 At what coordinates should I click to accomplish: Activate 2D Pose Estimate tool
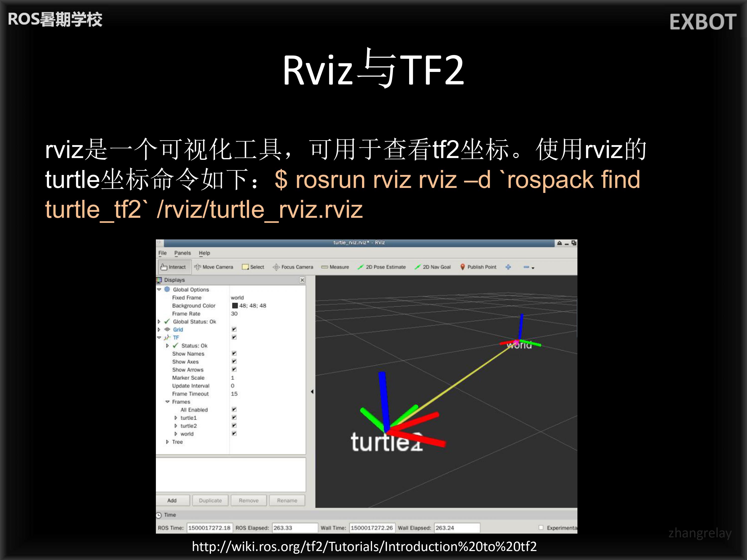382,267
